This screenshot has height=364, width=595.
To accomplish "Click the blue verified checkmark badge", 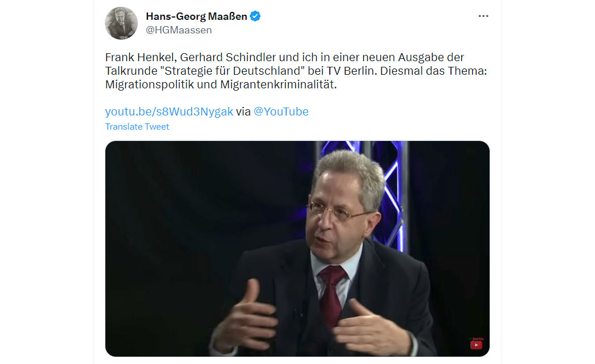I will tap(255, 16).
